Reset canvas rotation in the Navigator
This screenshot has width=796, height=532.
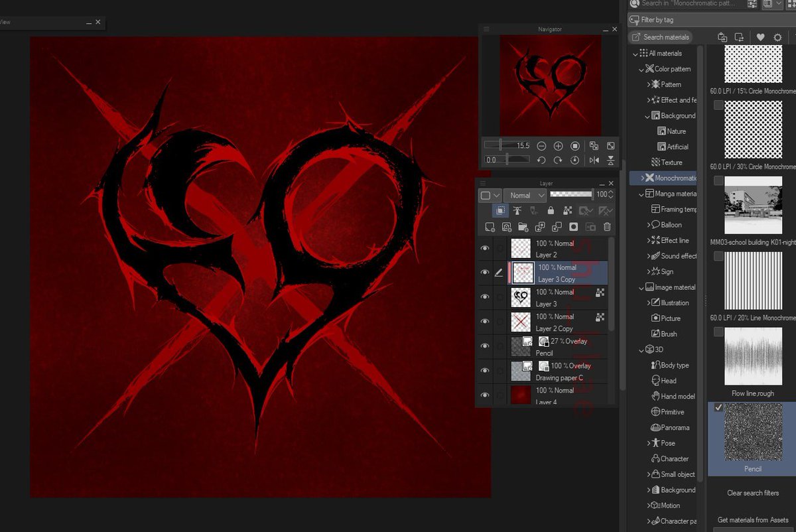click(x=575, y=160)
